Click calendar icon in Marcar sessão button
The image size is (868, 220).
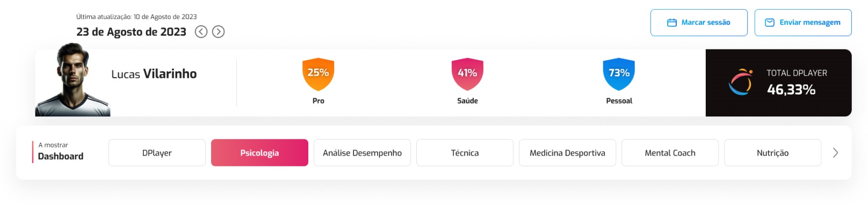point(671,23)
